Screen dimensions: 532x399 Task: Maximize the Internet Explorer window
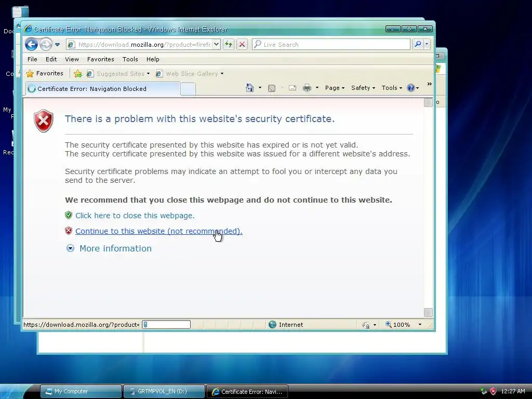(409, 29)
